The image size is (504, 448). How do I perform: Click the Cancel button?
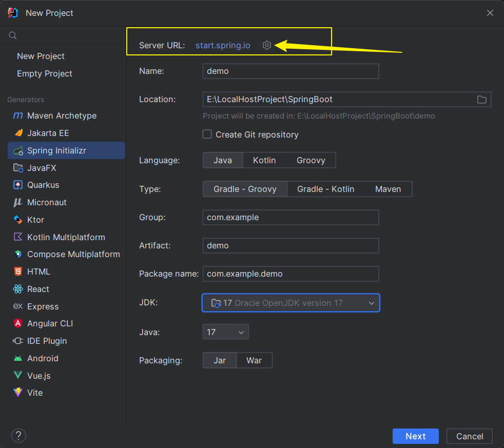pos(470,436)
